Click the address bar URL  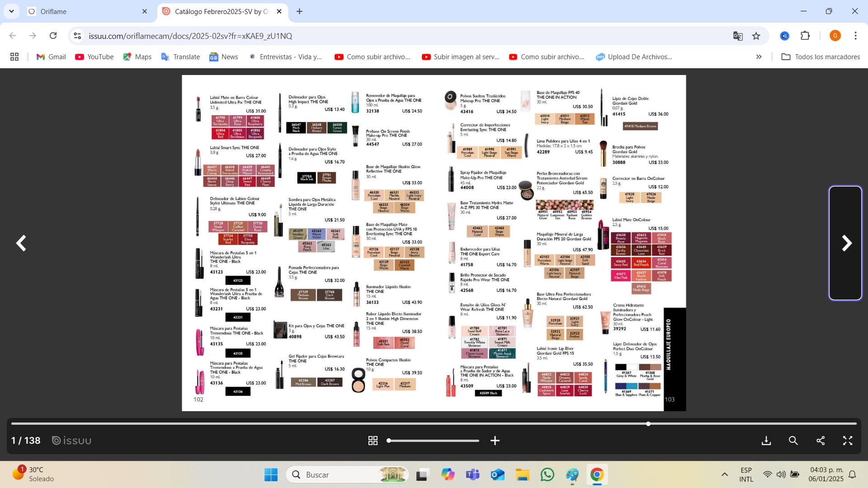point(190,36)
